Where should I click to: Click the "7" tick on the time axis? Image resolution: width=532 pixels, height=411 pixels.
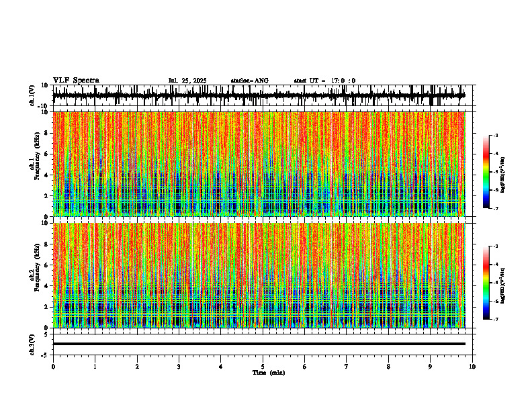tap(347, 367)
